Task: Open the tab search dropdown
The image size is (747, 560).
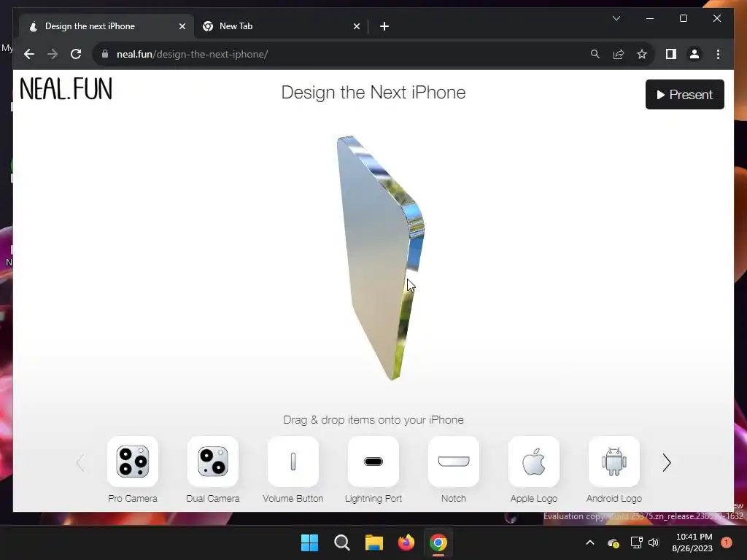Action: tap(616, 18)
